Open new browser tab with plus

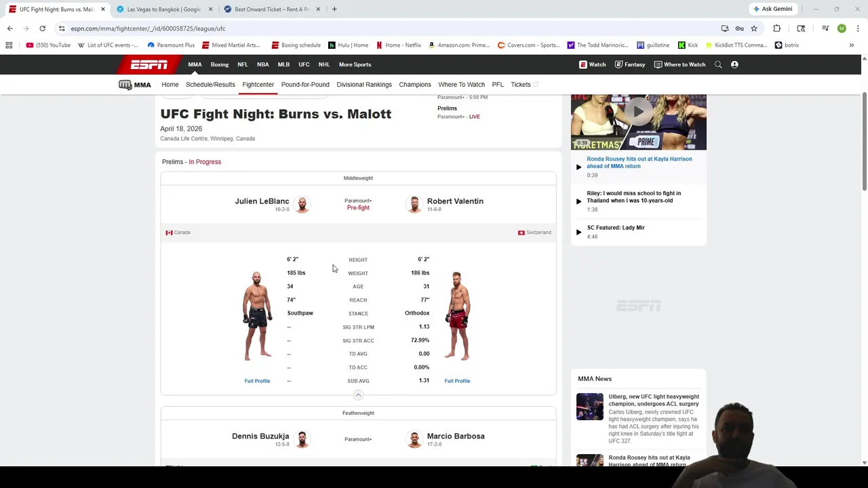(x=334, y=9)
